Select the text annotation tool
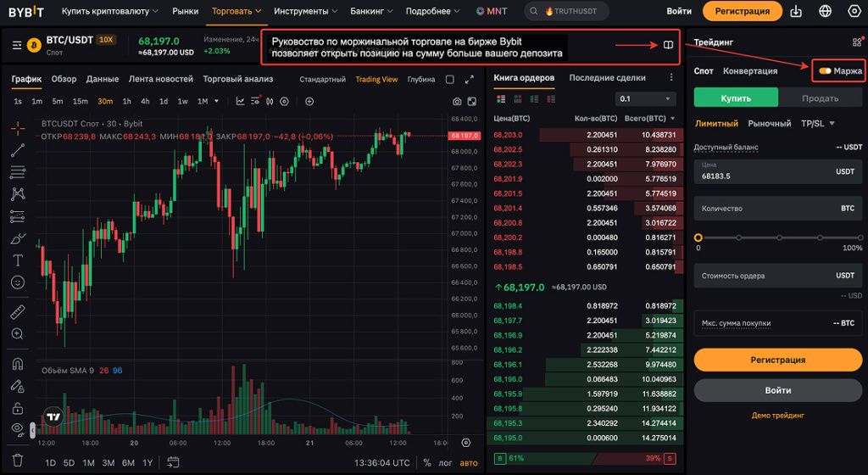The width and height of the screenshot is (868, 475). point(18,260)
